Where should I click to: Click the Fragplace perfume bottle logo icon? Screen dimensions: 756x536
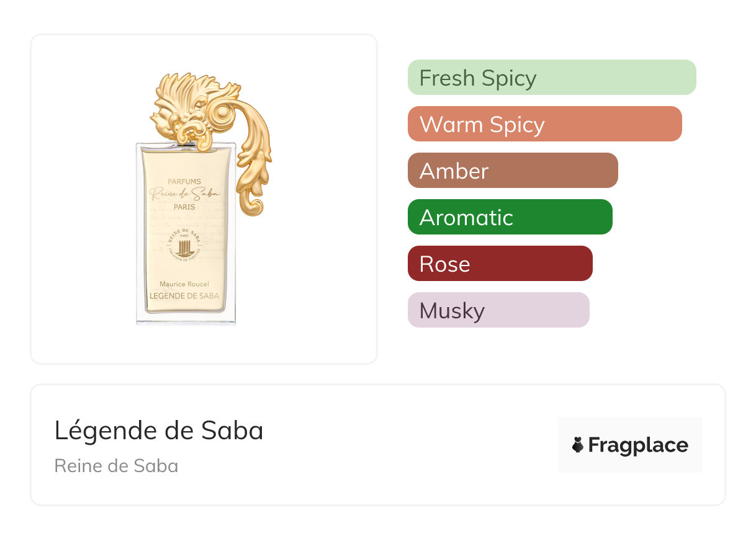pyautogui.click(x=578, y=445)
